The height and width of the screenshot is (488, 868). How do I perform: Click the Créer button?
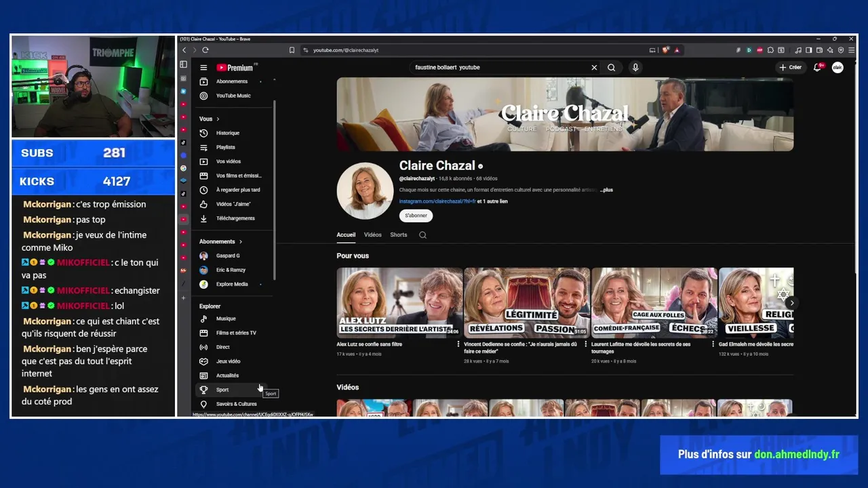(791, 67)
